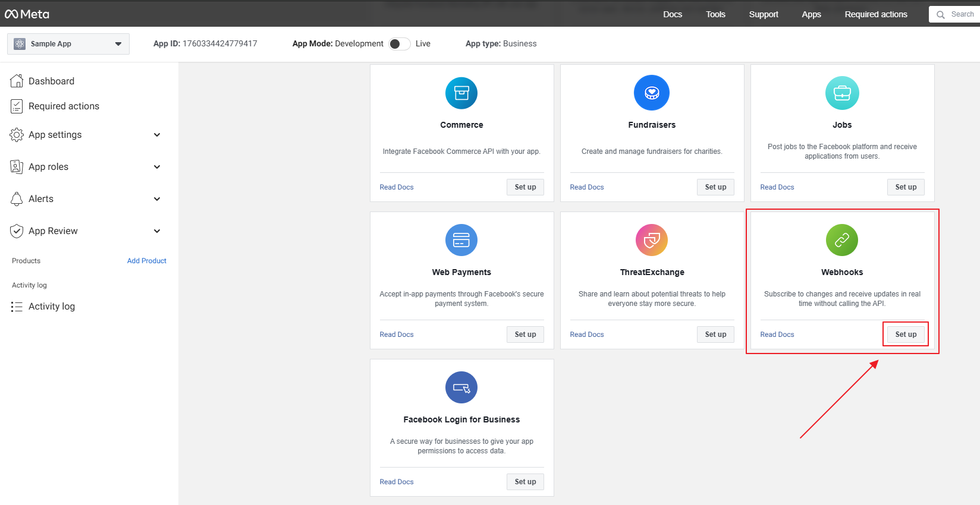
Task: Click the Required actions checklist icon
Action: pos(17,106)
